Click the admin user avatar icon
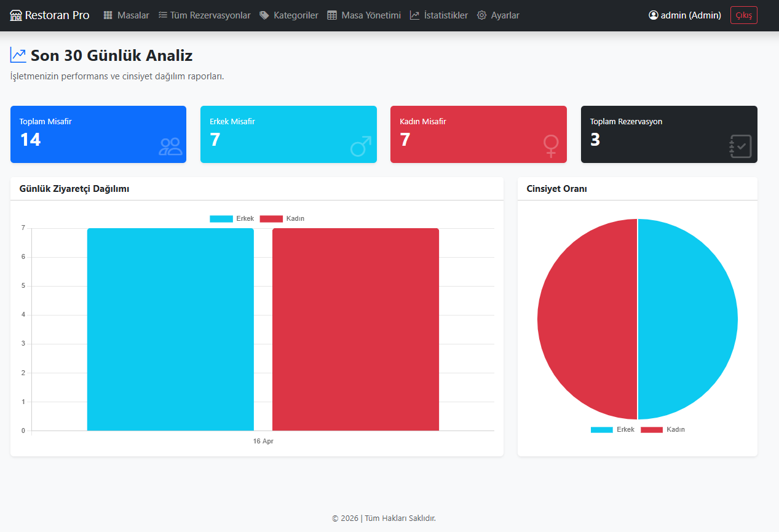 coord(654,15)
